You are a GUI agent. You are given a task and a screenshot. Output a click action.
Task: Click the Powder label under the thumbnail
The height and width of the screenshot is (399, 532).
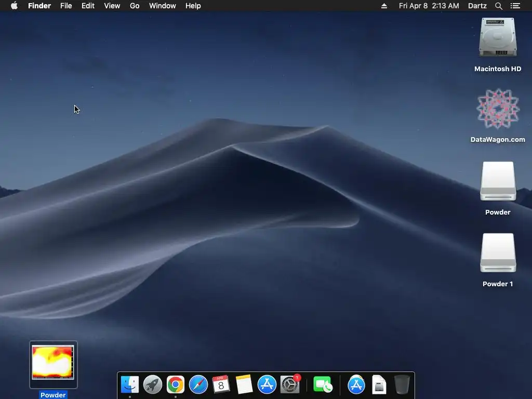(53, 395)
